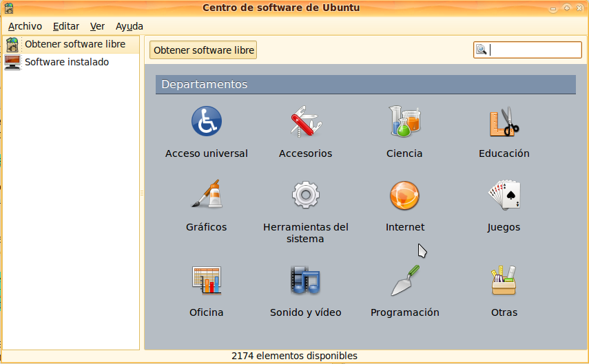The height and width of the screenshot is (364, 589).
Task: Click the magnifier icon in search box
Action: pyautogui.click(x=482, y=50)
